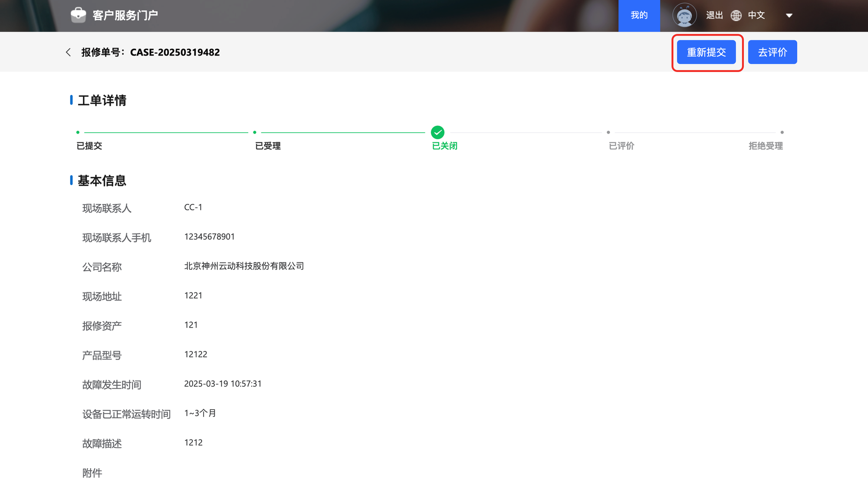Click the case number CASE-20250319482
The image size is (868, 492).
175,52
